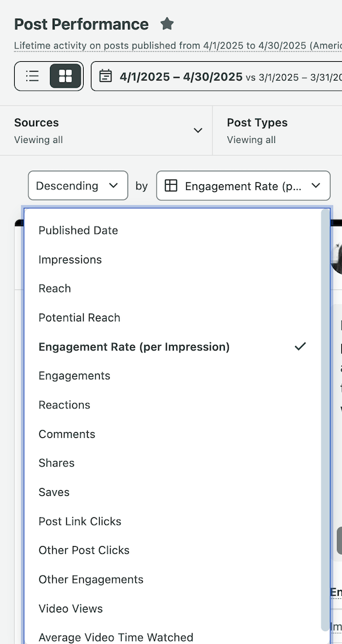Open the calendar date range picker

106,76
